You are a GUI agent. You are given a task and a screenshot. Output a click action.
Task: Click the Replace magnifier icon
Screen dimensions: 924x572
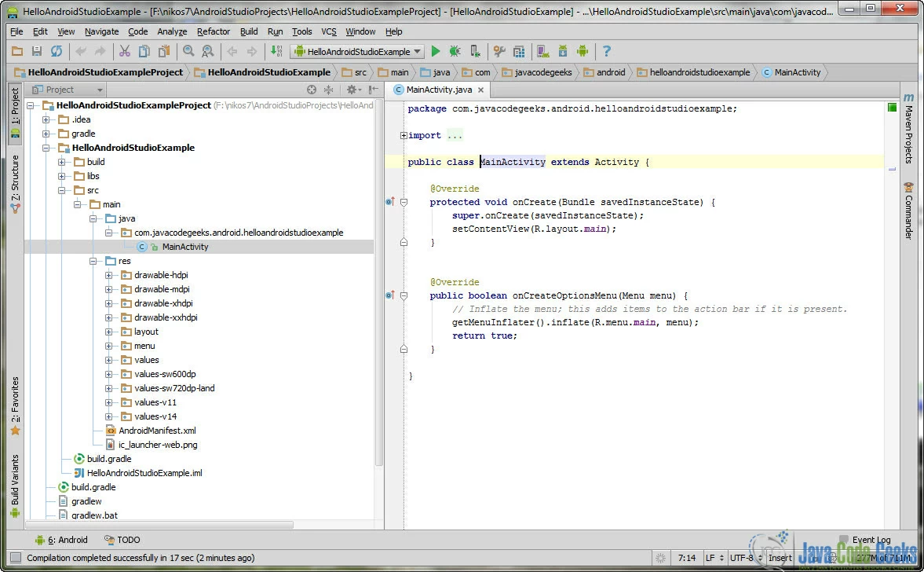point(207,51)
